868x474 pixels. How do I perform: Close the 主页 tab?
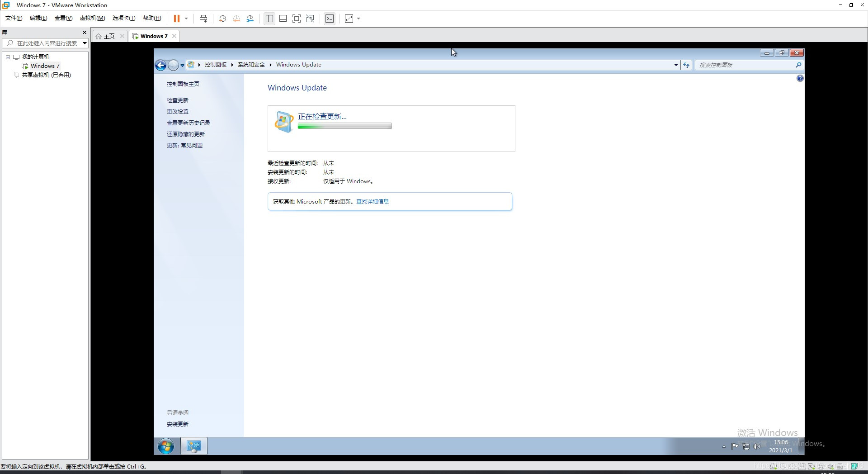tap(122, 36)
